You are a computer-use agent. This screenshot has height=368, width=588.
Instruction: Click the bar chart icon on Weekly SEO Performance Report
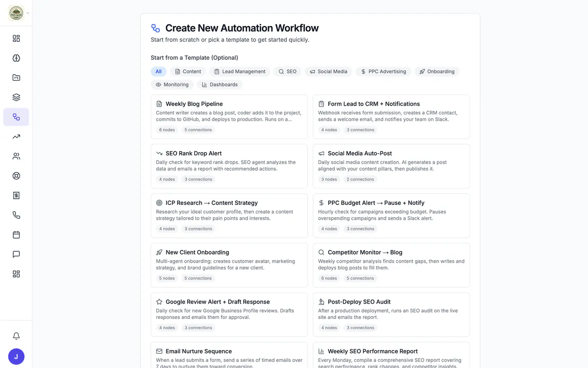[x=322, y=351]
